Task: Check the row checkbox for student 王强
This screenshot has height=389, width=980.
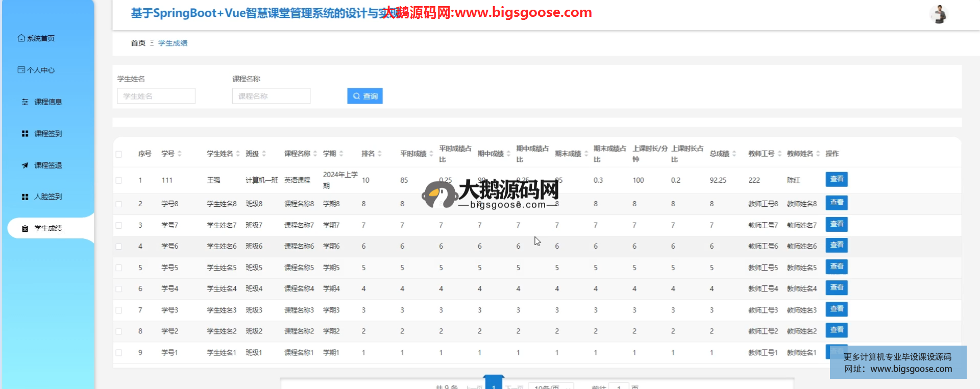Action: point(119,180)
